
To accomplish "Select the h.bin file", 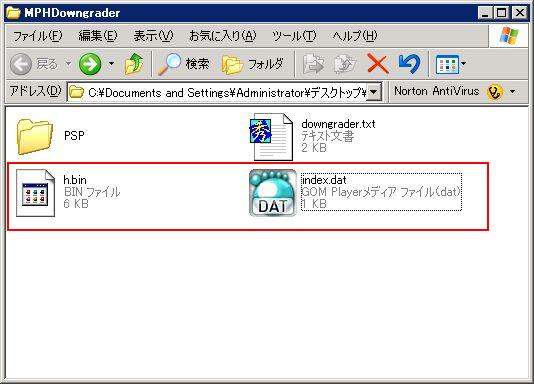I will (68, 192).
